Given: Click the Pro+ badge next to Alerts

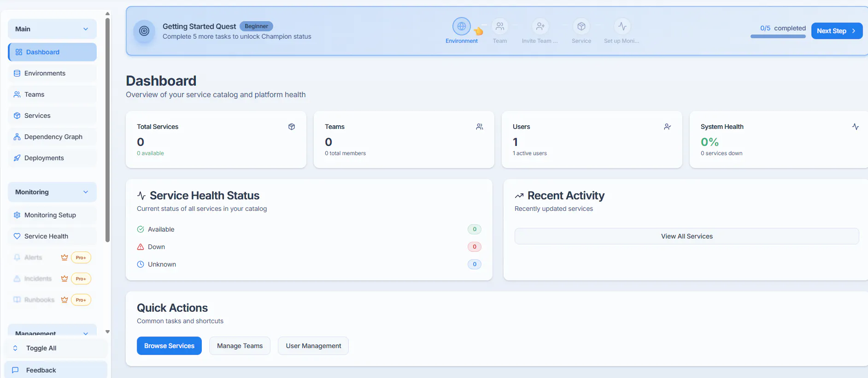Looking at the screenshot, I should pos(81,257).
